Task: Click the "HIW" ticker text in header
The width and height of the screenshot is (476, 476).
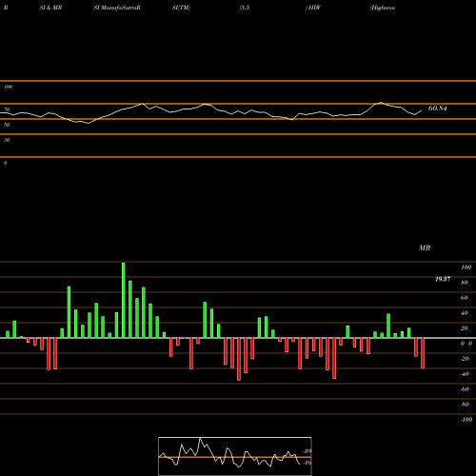Action: coord(314,8)
